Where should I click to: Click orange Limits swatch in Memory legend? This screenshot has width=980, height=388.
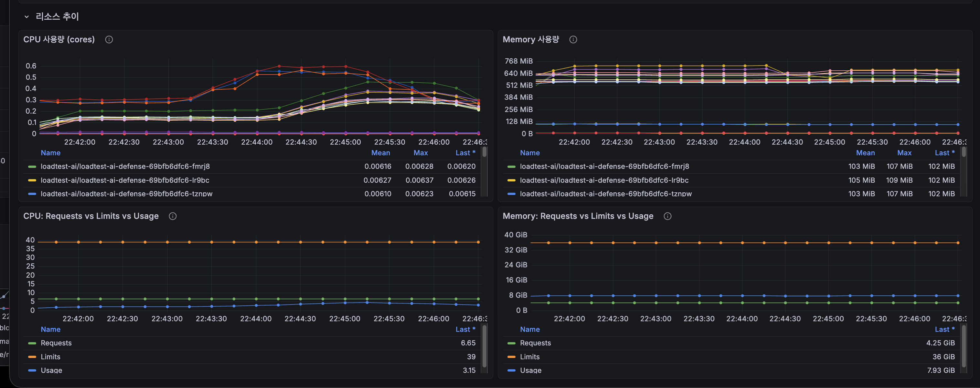tap(511, 357)
